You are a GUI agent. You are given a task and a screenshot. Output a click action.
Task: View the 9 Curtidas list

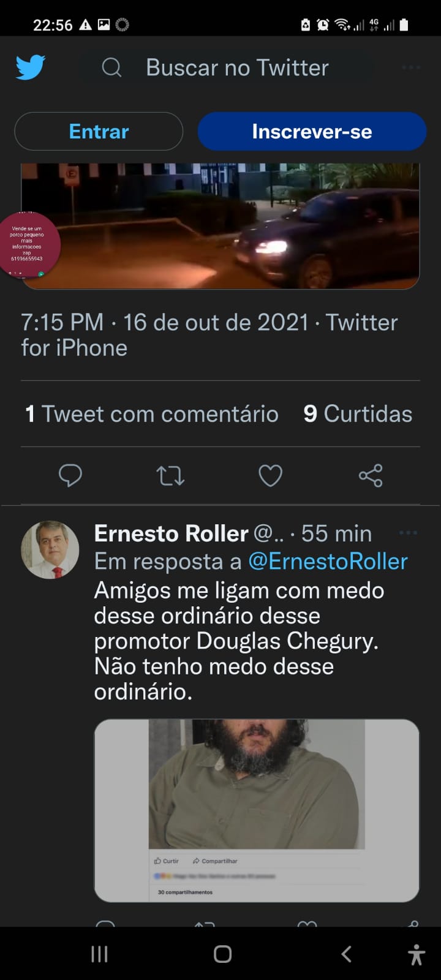coord(358,414)
